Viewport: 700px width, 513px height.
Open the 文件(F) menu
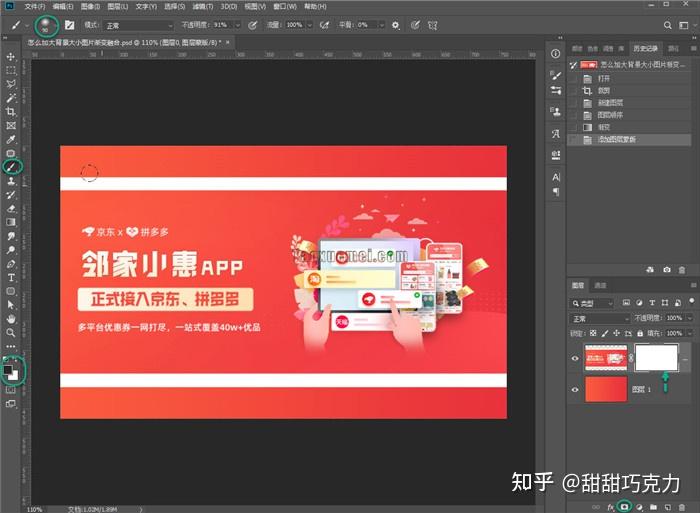pyautogui.click(x=34, y=6)
